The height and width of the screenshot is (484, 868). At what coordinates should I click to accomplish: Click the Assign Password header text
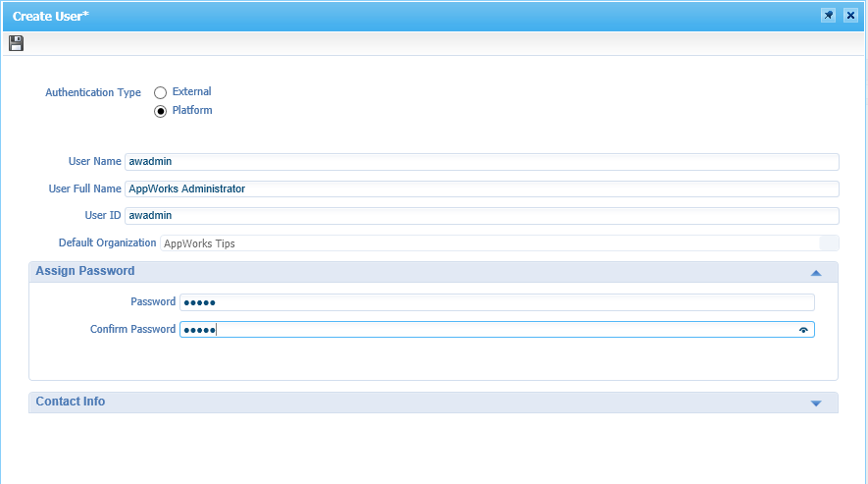(x=85, y=271)
